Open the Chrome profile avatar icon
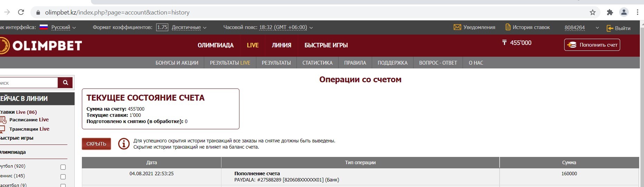Viewport: 644px width, 187px height. pos(624,12)
